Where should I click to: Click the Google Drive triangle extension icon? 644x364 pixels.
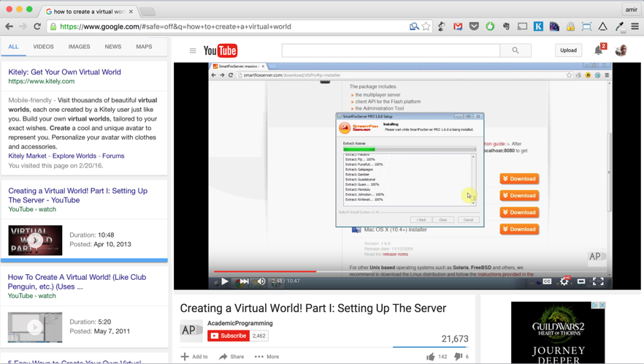click(602, 26)
